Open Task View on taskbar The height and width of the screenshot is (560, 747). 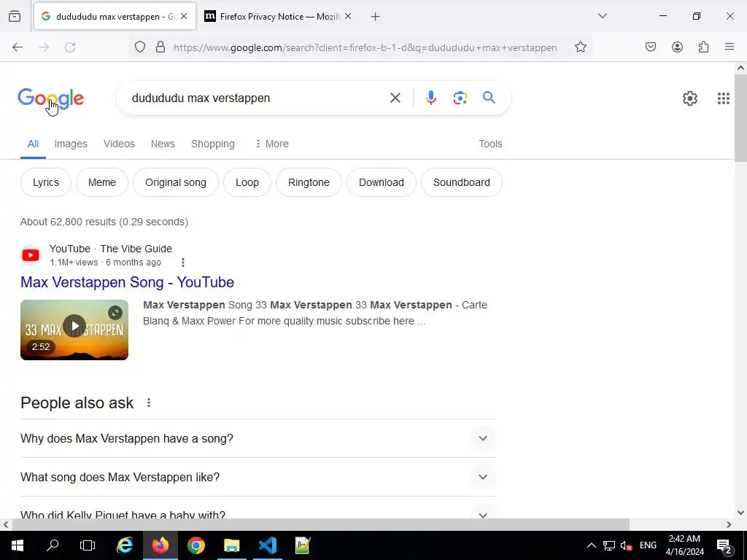[88, 545]
